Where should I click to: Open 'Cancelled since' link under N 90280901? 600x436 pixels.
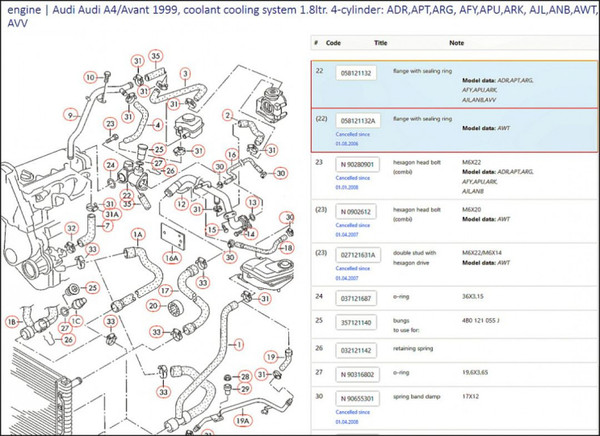pos(352,183)
